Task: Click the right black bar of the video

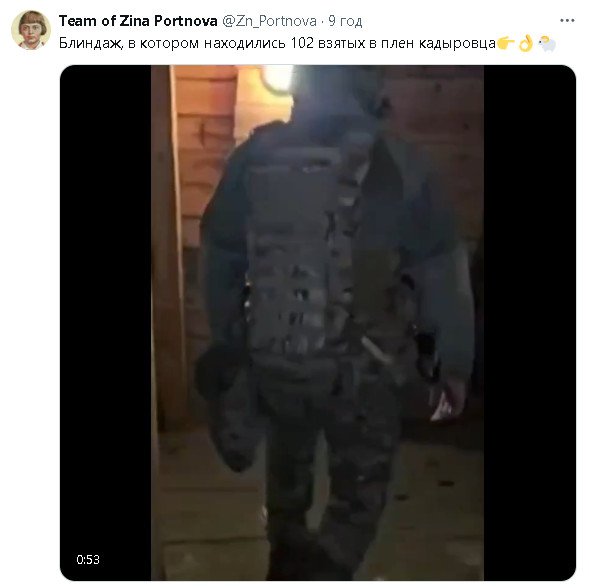Action: click(530, 323)
